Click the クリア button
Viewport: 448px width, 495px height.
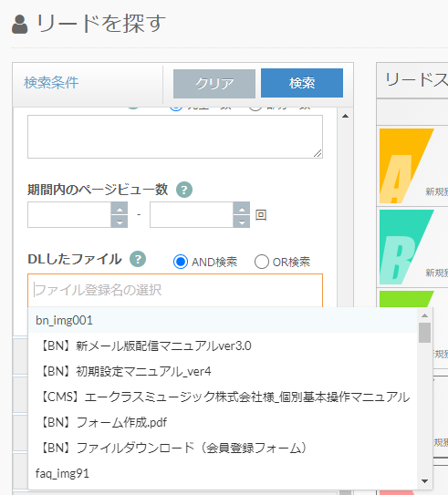[x=214, y=84]
